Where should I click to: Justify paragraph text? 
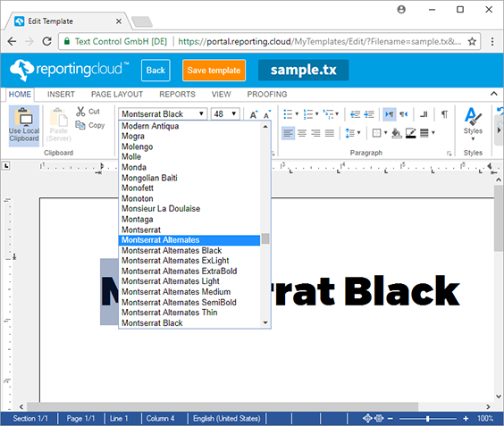(x=330, y=133)
